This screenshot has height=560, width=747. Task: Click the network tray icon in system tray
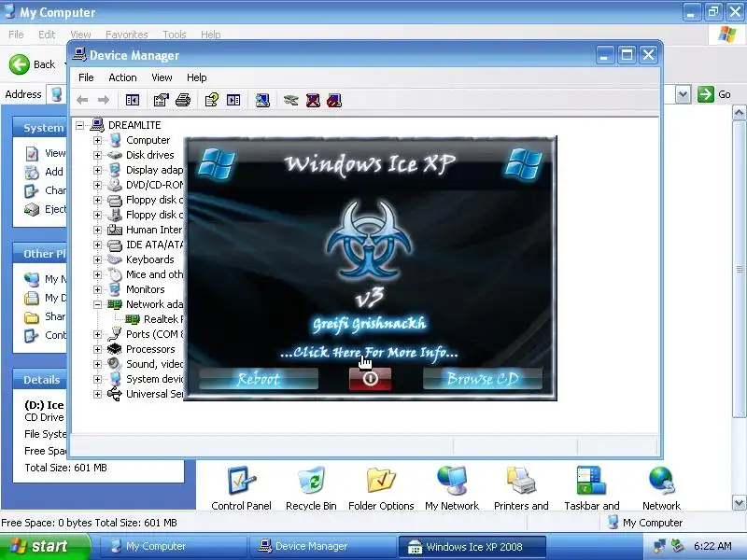660,546
